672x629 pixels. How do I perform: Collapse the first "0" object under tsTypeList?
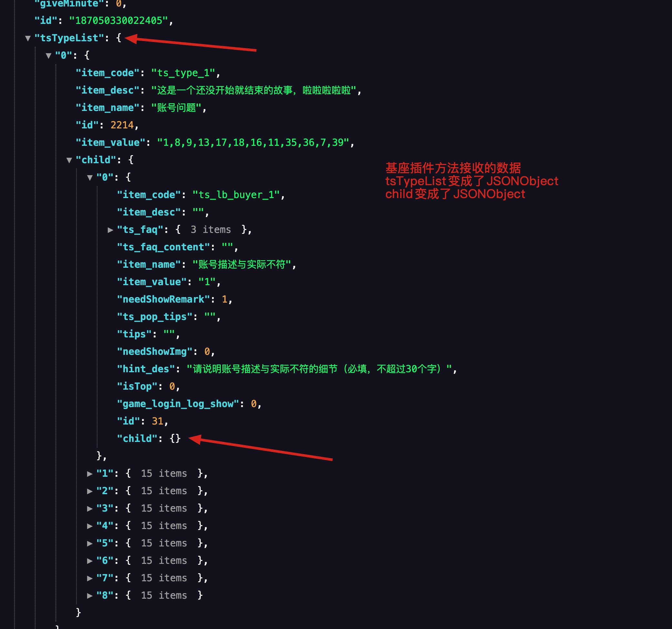[49, 56]
